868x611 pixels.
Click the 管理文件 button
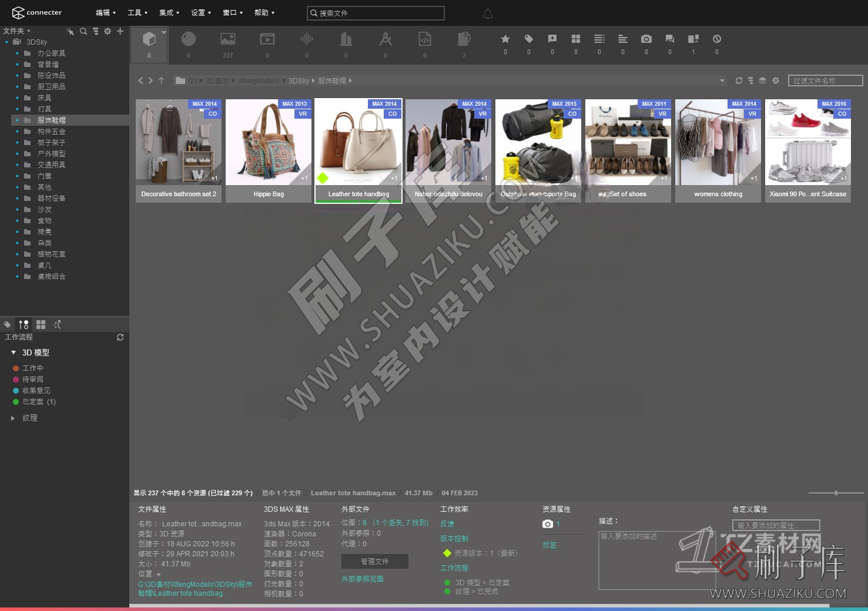pos(374,562)
